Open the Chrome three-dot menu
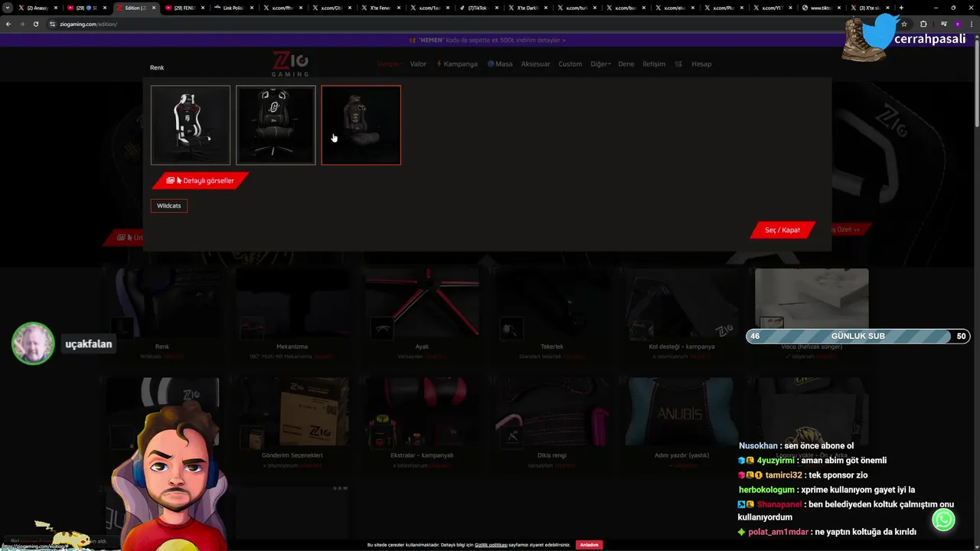The height and width of the screenshot is (551, 980). [x=971, y=24]
